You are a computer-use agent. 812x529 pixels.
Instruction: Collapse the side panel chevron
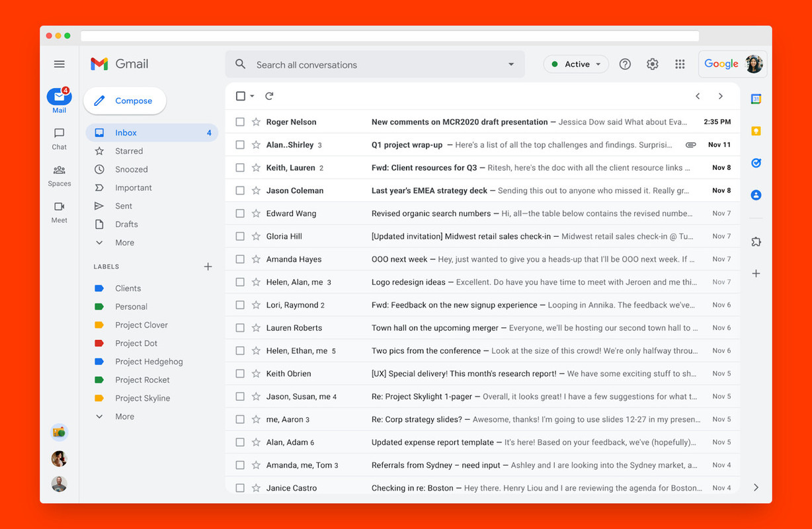pyautogui.click(x=756, y=487)
